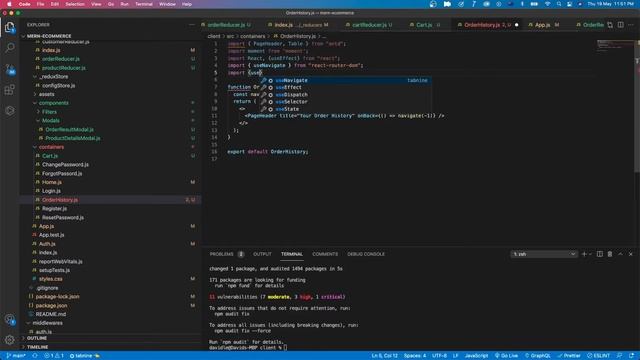Select useEffect autocomplete suggestion
The image size is (640, 360).
click(x=345, y=87)
